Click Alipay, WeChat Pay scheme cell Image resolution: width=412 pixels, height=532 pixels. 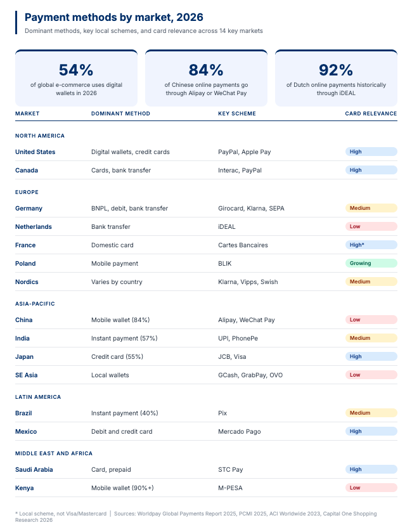tap(247, 320)
